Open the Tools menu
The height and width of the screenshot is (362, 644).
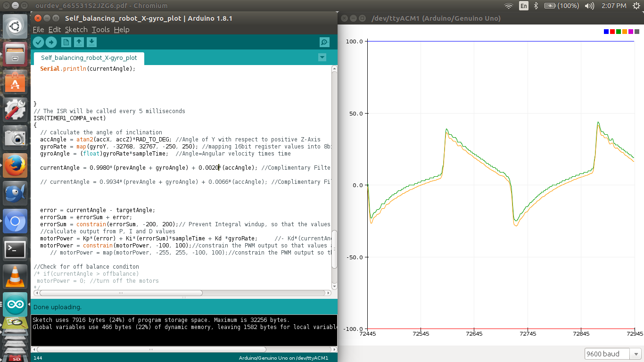pos(100,29)
